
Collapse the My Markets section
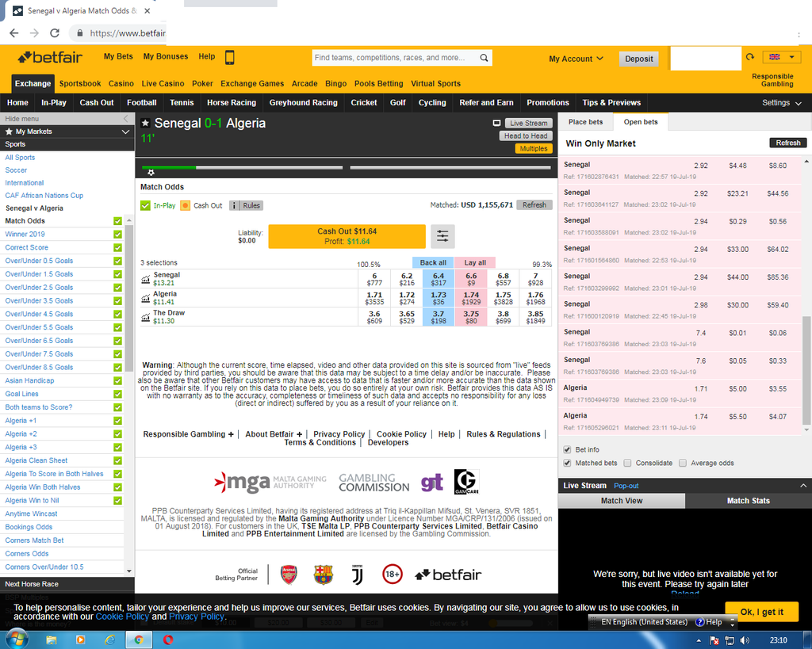(x=125, y=132)
